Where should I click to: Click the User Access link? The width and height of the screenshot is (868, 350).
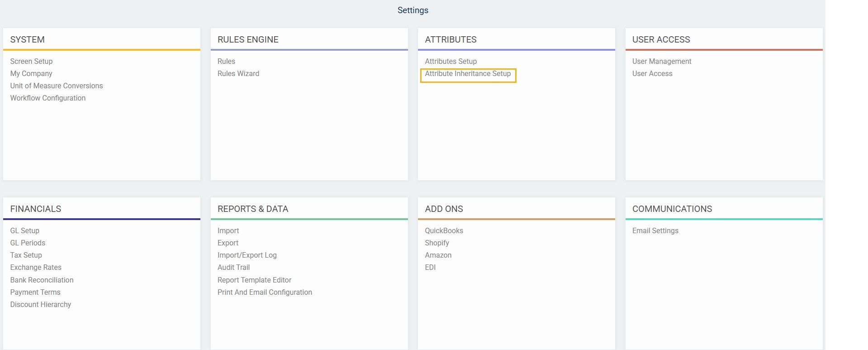(652, 73)
